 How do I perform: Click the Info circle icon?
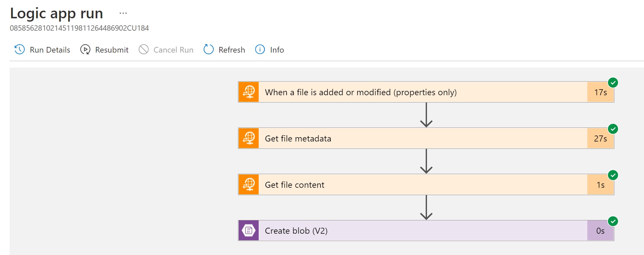(x=260, y=50)
